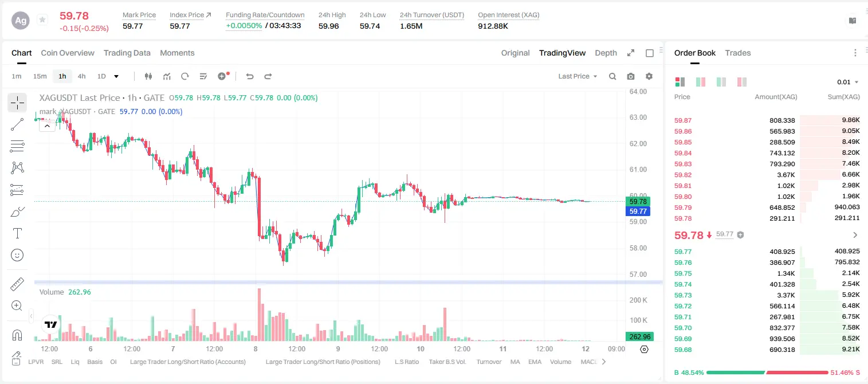Add XAGUSDT to favorites with star
Screen dimensions: 868x384
tap(42, 20)
